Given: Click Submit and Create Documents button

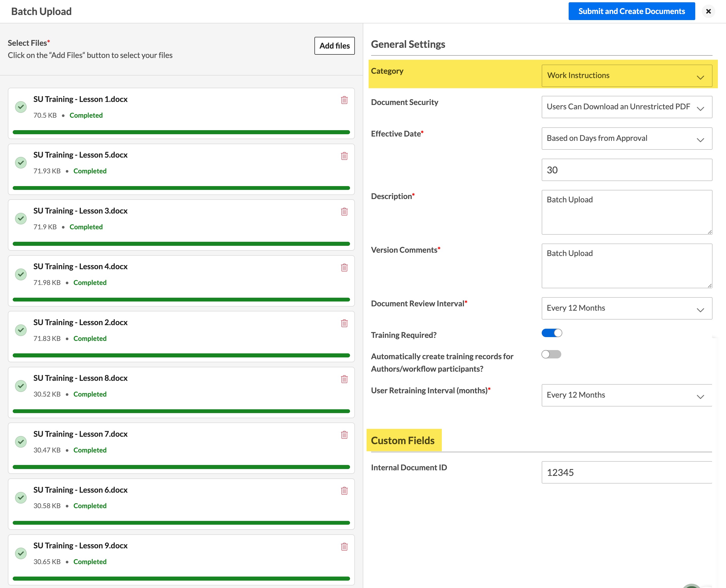Looking at the screenshot, I should pyautogui.click(x=631, y=11).
